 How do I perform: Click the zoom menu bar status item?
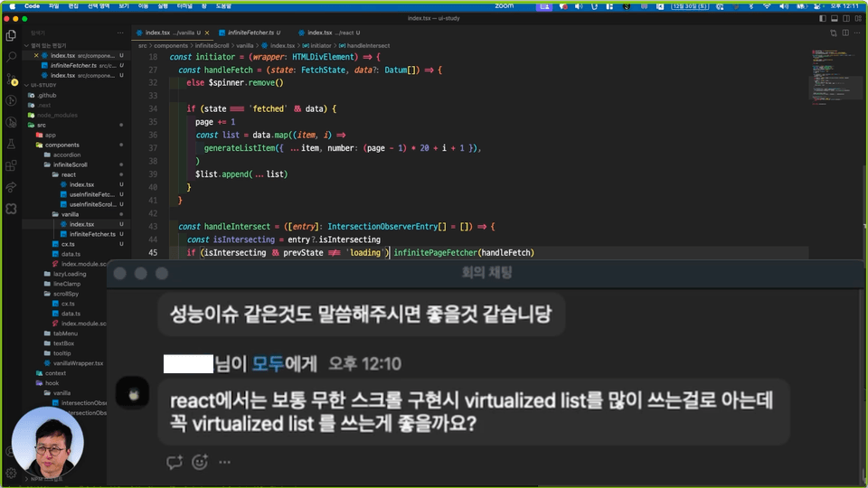tap(505, 6)
